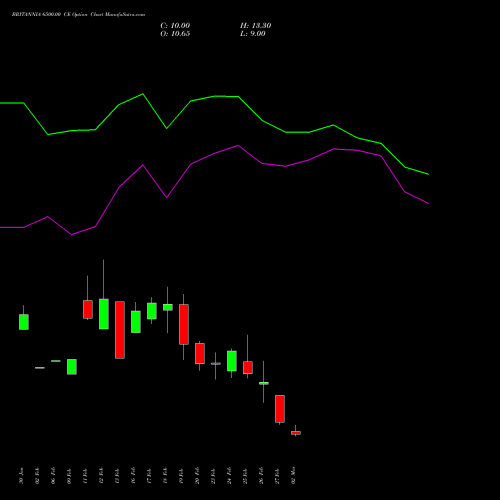Click the BRITANNIA 6500.00 CE Option chart title
This screenshot has width=500, height=500.
[x=78, y=15]
